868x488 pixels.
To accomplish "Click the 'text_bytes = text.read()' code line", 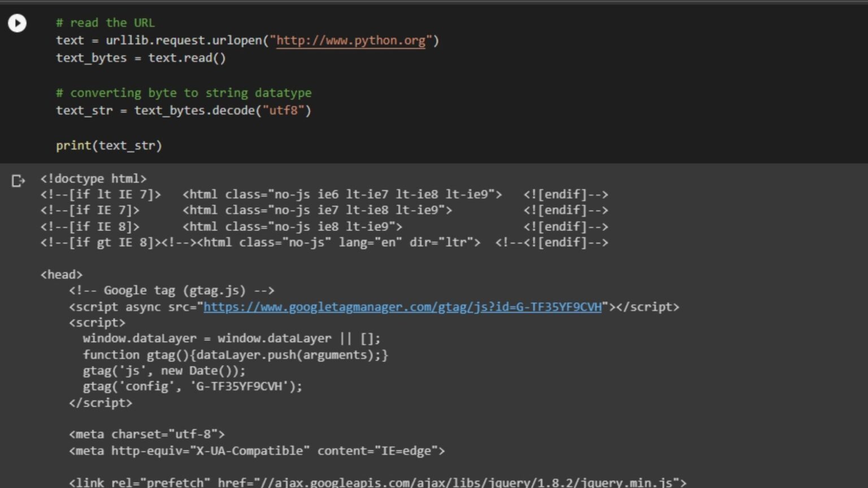I will click(141, 58).
